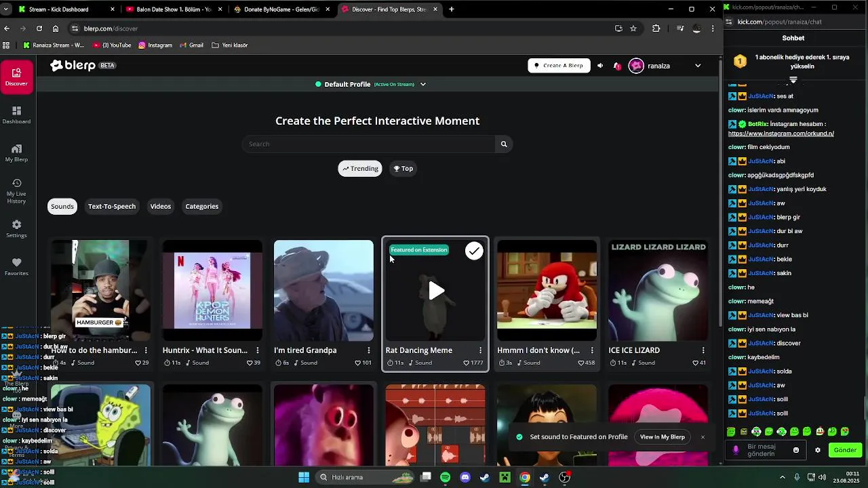
Task: Select the Top filter
Action: [x=403, y=169]
